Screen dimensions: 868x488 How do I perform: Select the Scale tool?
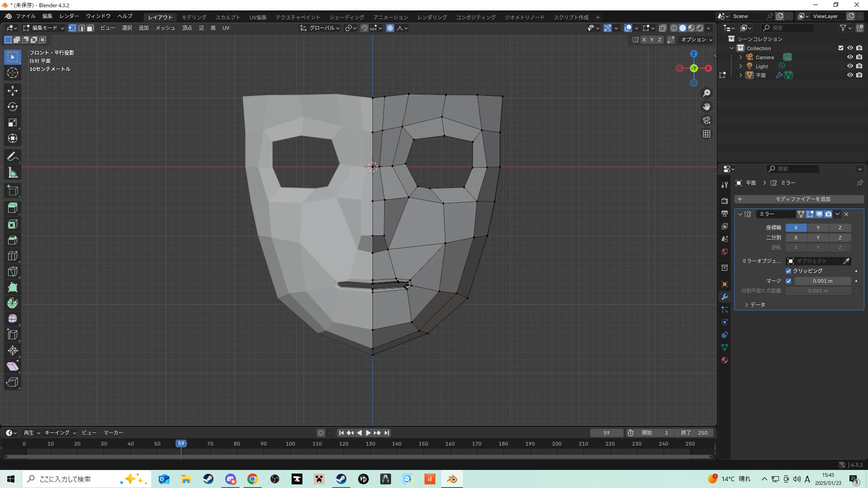(x=13, y=122)
